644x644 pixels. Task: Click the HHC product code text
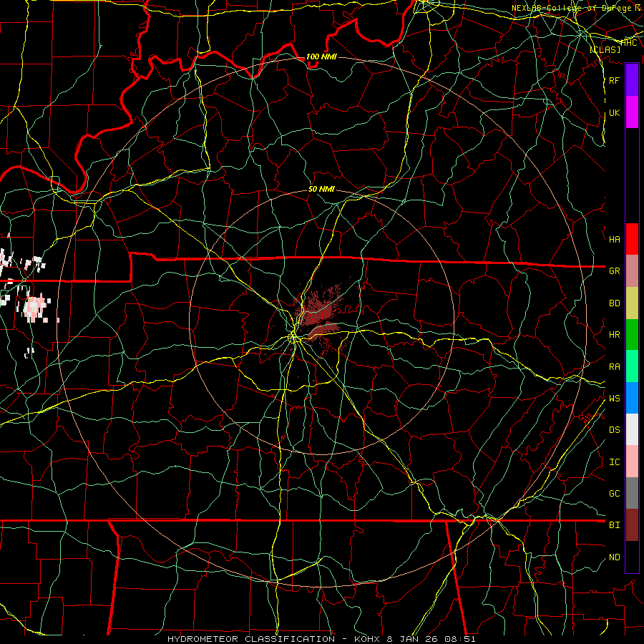tap(629, 43)
